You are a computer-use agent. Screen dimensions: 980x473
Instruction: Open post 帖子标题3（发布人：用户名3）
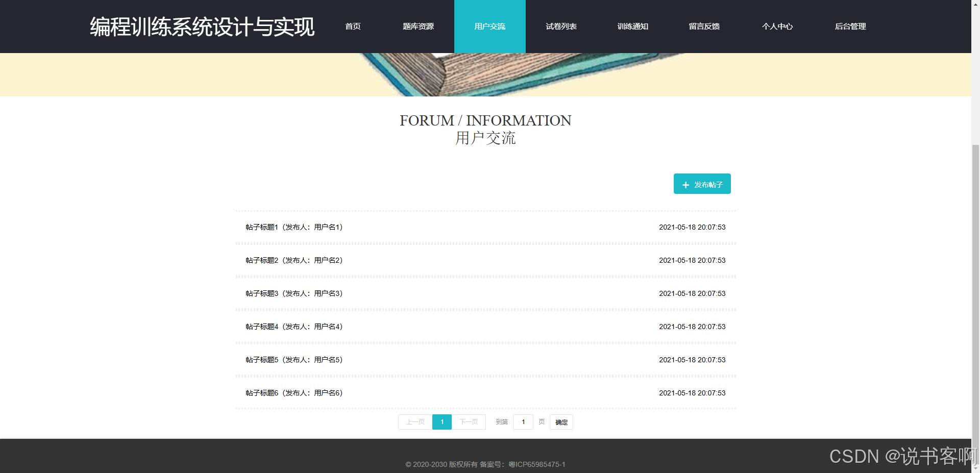[294, 293]
